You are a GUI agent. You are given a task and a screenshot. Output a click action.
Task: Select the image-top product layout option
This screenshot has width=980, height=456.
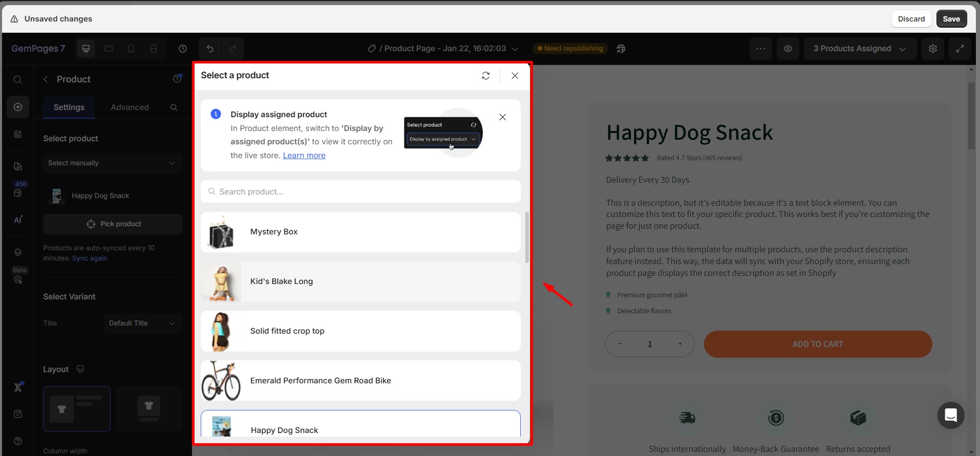148,408
